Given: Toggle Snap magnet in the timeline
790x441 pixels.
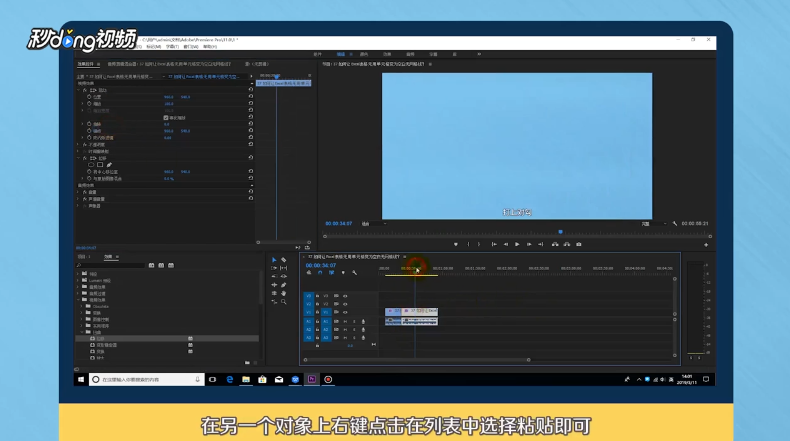Looking at the screenshot, I should pos(320,273).
